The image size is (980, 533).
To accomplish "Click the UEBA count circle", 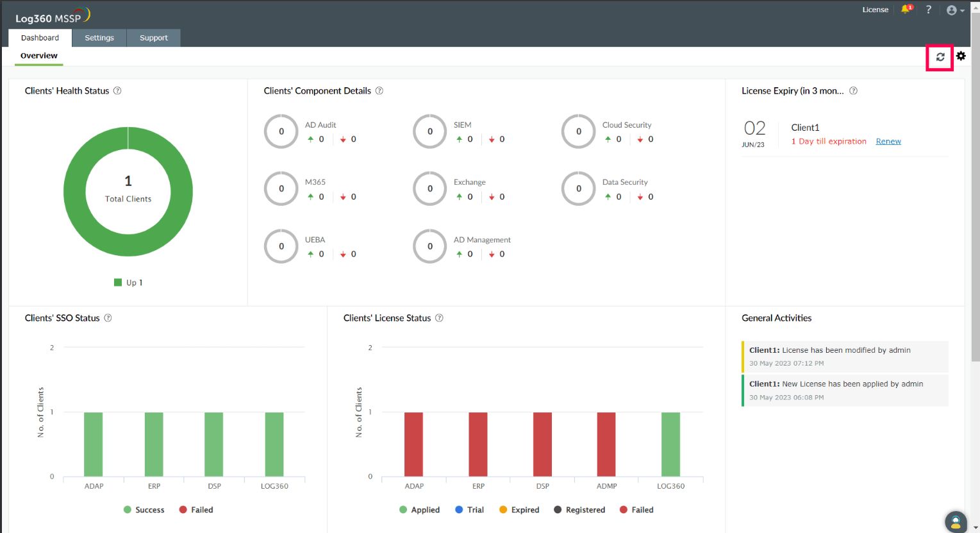I will (281, 246).
